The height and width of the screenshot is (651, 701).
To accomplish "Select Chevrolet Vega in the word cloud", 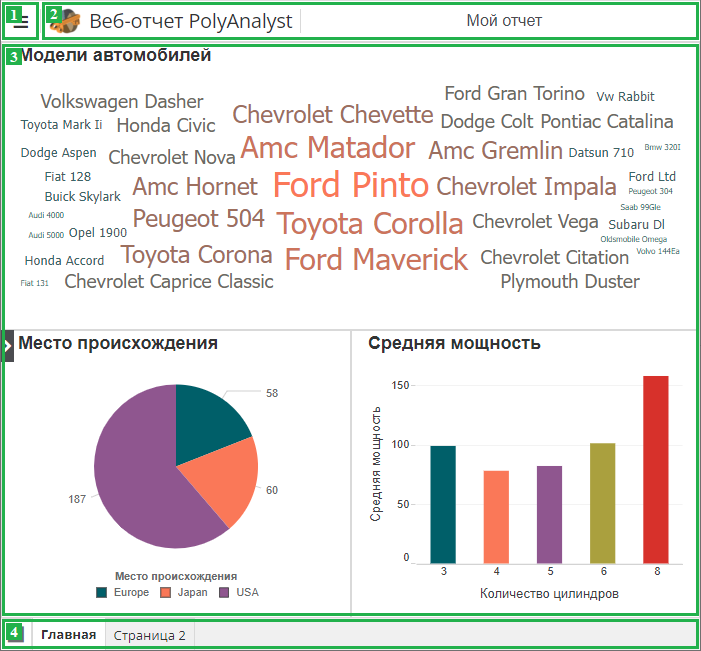I will point(535,221).
